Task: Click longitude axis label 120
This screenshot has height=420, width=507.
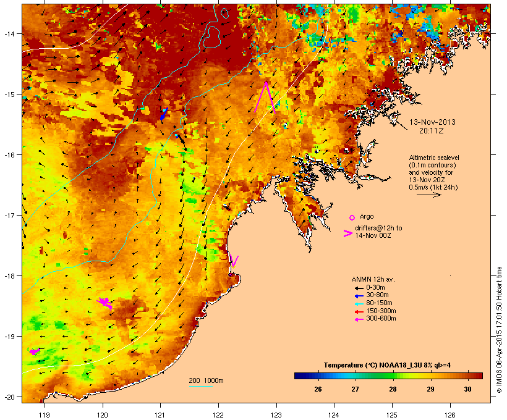Action: (103, 415)
